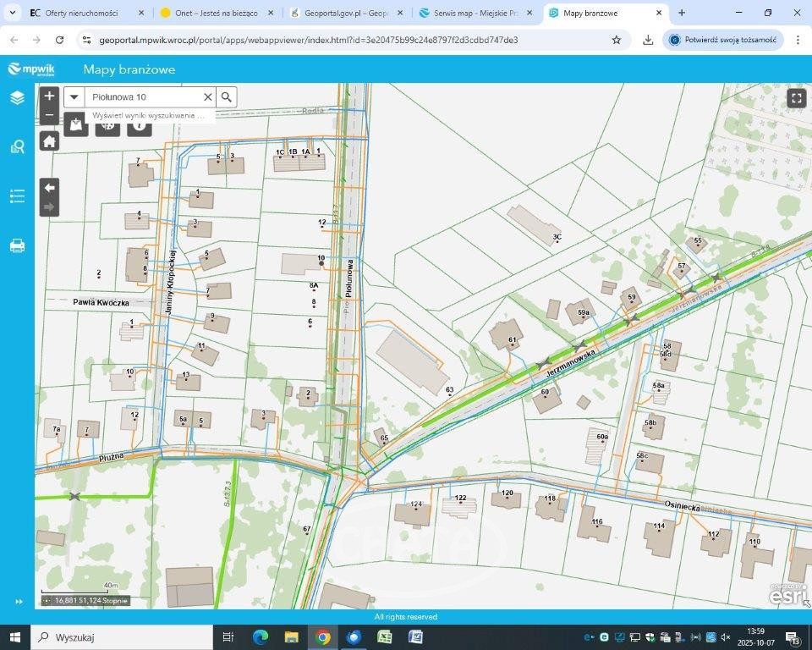Expand the sidebar with double-arrow

(18, 601)
